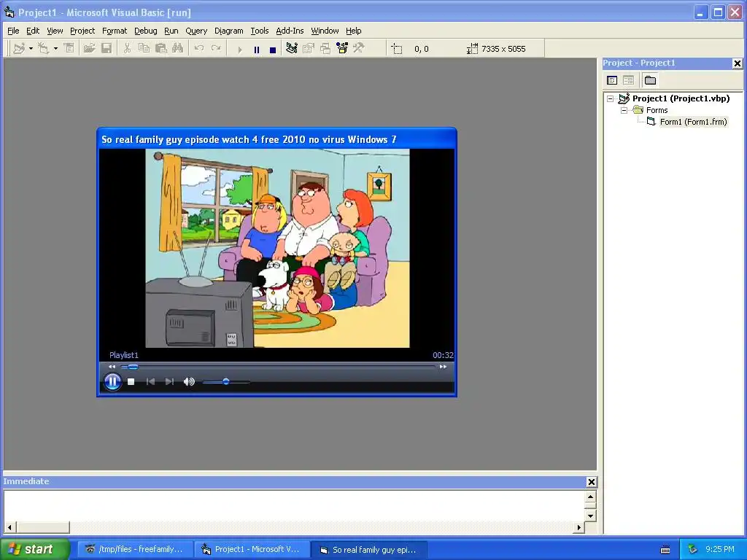Open the Window menu

pos(325,31)
